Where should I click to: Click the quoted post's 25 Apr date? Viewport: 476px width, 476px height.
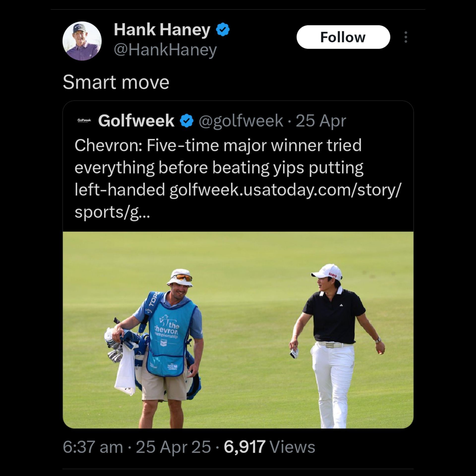[x=321, y=121]
